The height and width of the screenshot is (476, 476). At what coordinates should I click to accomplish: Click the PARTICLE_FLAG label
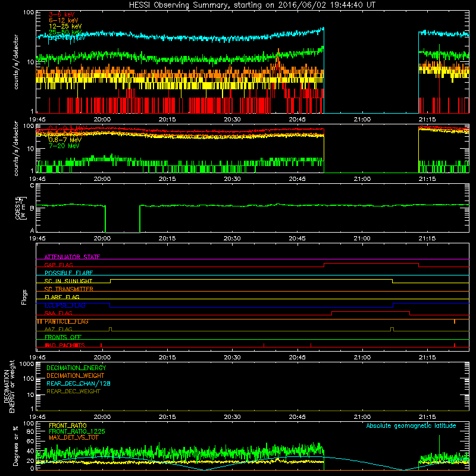pos(67,321)
